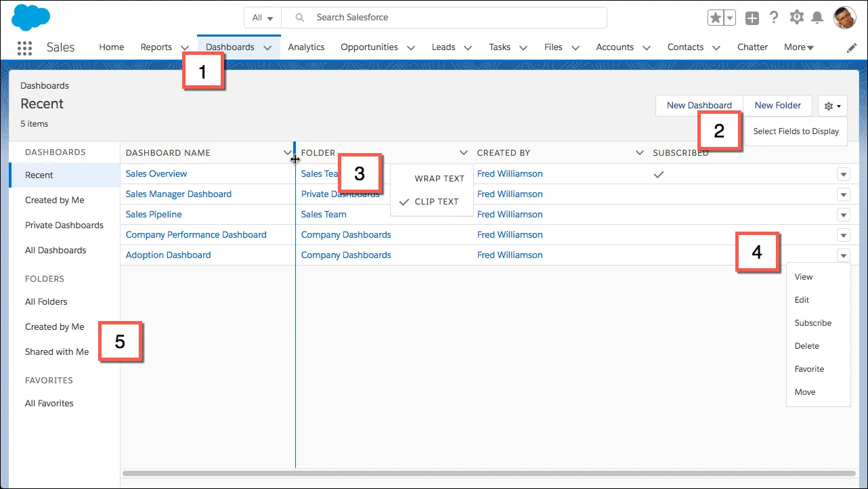Open Dashboard Name column menu arrow
The height and width of the screenshot is (489, 868).
point(287,153)
